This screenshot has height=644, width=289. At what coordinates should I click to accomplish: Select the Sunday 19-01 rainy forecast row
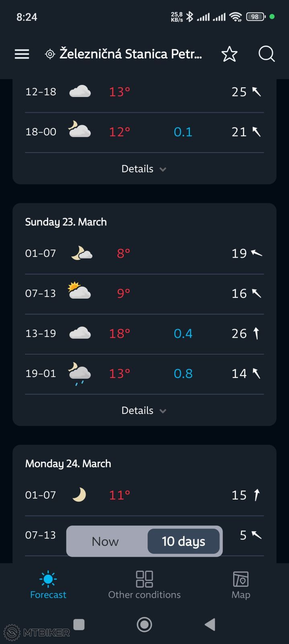pos(144,374)
